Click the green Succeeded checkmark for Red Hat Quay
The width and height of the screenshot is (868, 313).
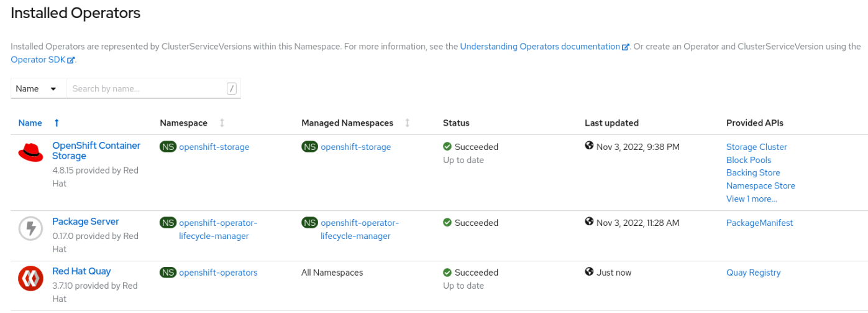[x=447, y=273]
